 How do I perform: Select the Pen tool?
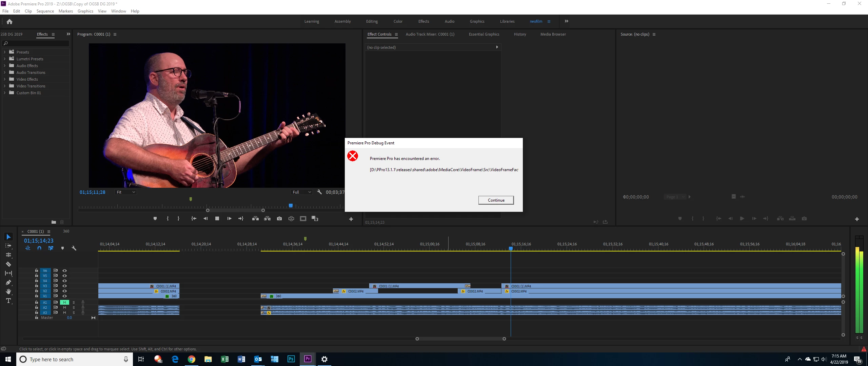tap(8, 282)
